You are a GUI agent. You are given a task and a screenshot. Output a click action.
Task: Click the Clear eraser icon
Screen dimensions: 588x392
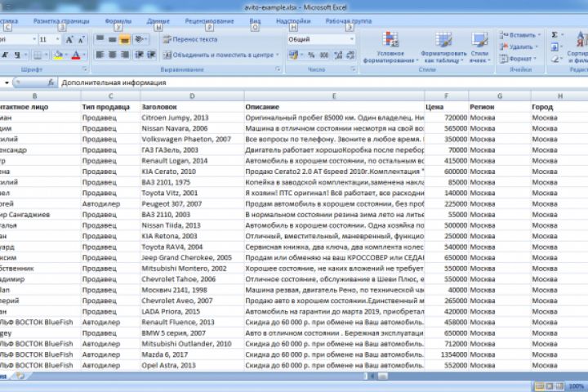click(x=555, y=59)
